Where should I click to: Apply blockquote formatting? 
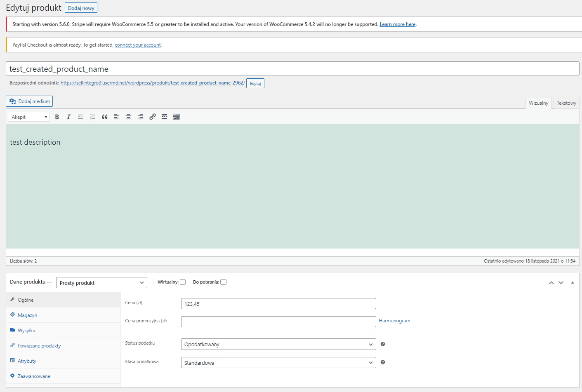pos(105,117)
